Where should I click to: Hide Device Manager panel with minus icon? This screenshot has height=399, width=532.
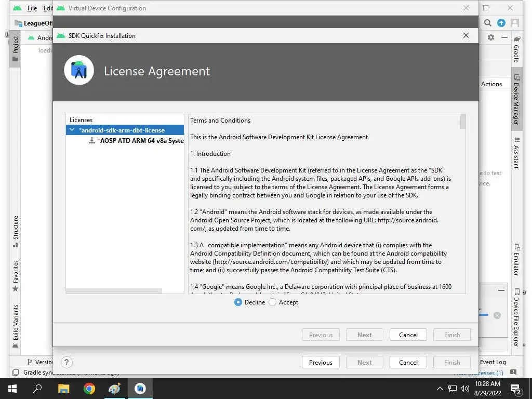click(x=504, y=37)
